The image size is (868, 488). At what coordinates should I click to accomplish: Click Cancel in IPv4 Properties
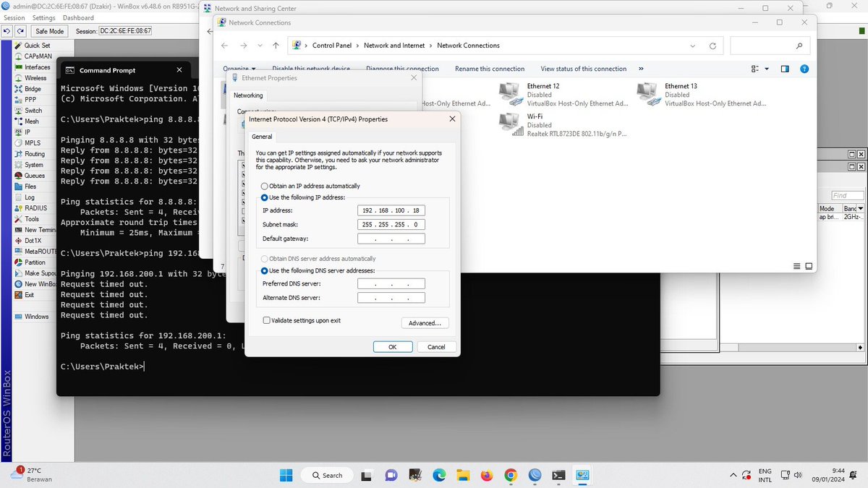(x=436, y=347)
